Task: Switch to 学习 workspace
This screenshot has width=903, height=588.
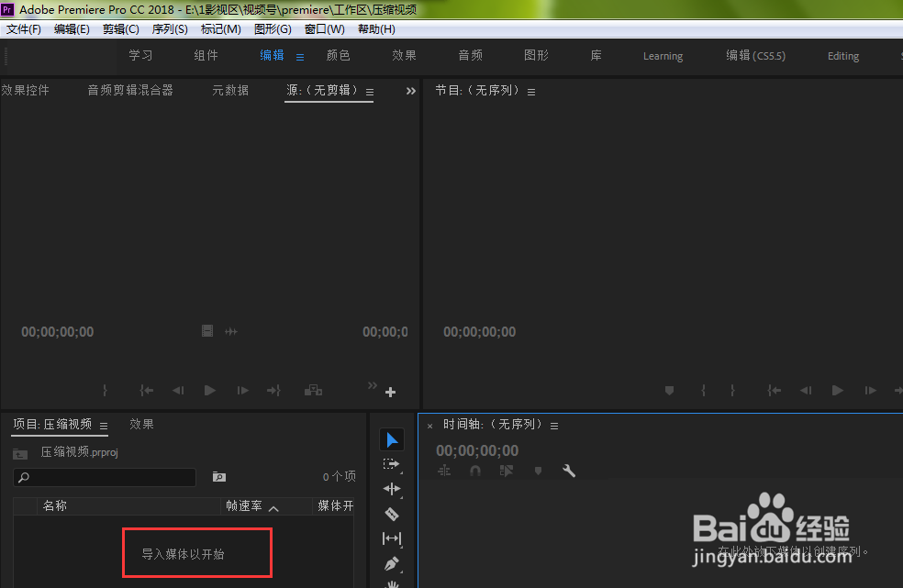Action: click(140, 55)
